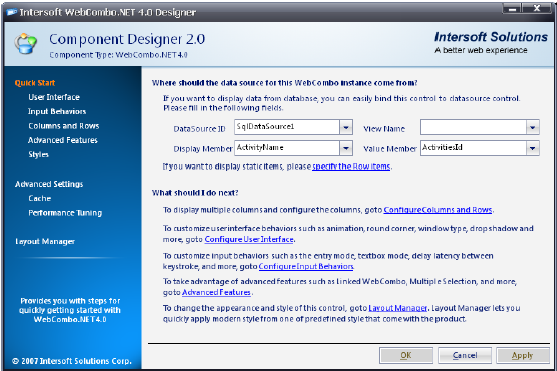Click the 'Intersoft Solutions' brand text
The height and width of the screenshot is (371, 557).
click(x=491, y=37)
